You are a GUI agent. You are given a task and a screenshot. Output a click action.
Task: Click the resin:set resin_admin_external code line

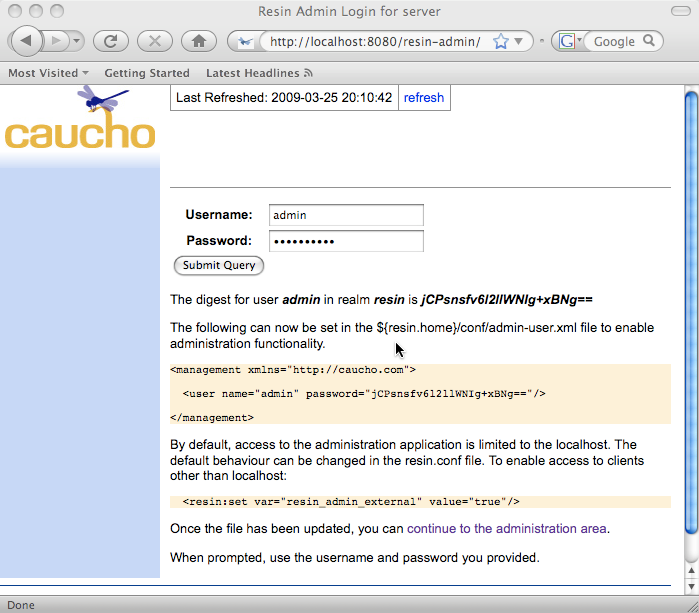pyautogui.click(x=351, y=502)
